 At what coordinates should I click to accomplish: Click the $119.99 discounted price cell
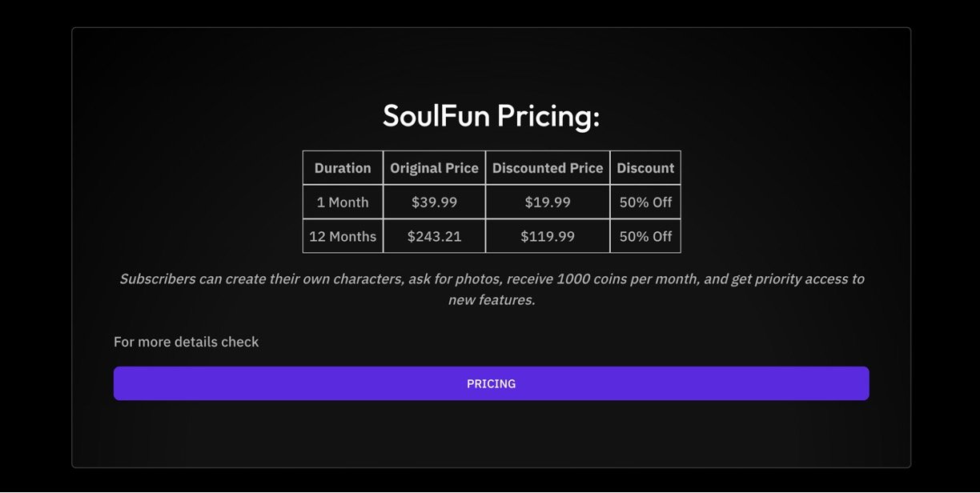pos(548,237)
